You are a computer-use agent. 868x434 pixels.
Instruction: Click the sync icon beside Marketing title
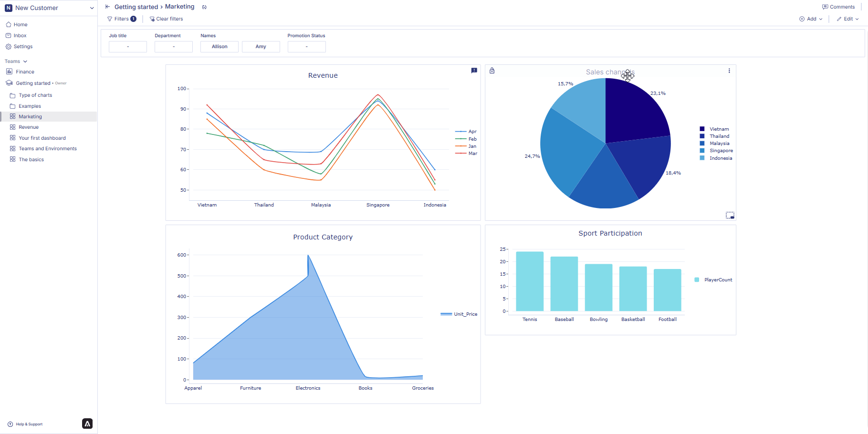coord(204,7)
